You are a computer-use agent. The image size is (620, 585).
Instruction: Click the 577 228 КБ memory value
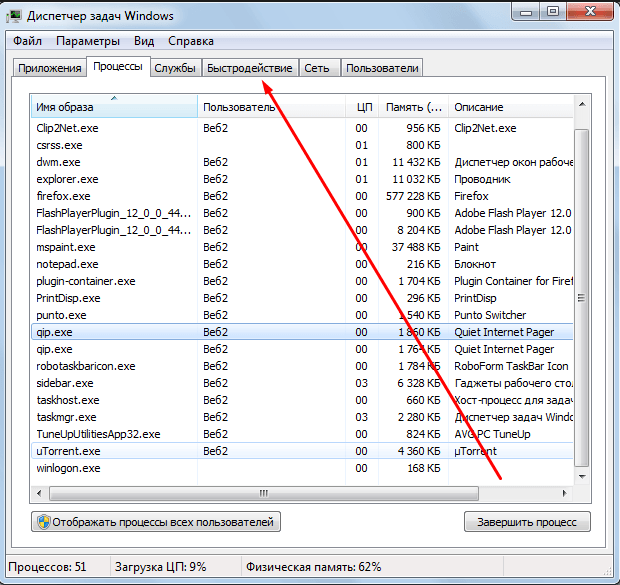point(413,196)
